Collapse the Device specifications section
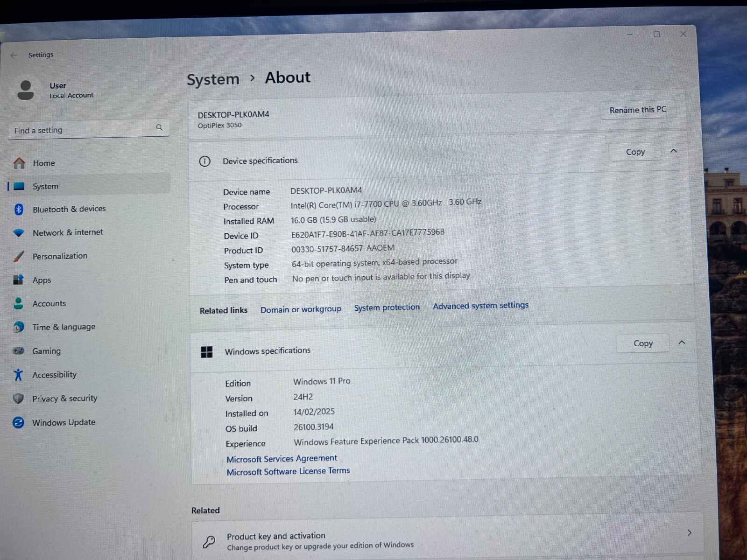747x560 pixels. tap(673, 151)
